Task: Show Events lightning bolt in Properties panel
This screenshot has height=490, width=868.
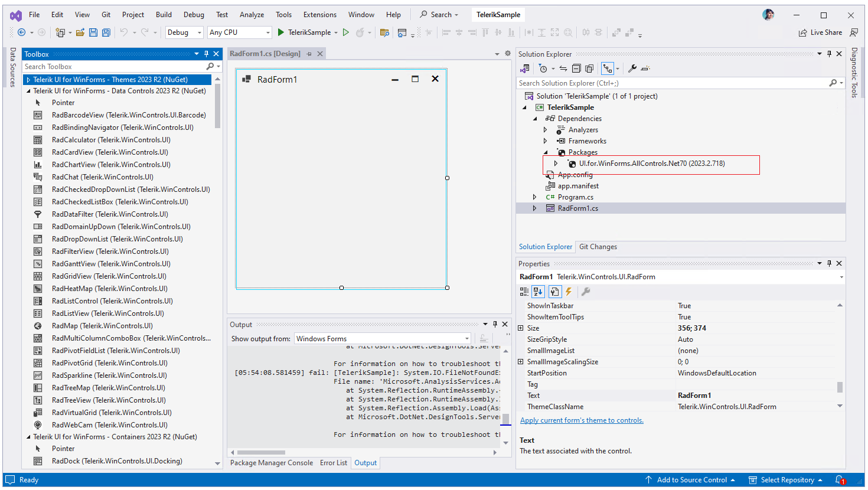Action: point(569,292)
